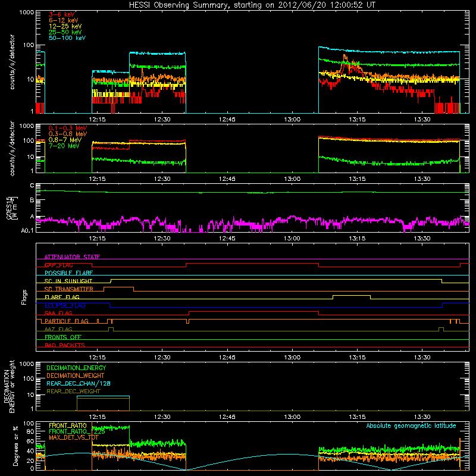This screenshot has width=476, height=476.
Task: Select the POSSIBLE_FLARE flag label
Action: (x=68, y=273)
